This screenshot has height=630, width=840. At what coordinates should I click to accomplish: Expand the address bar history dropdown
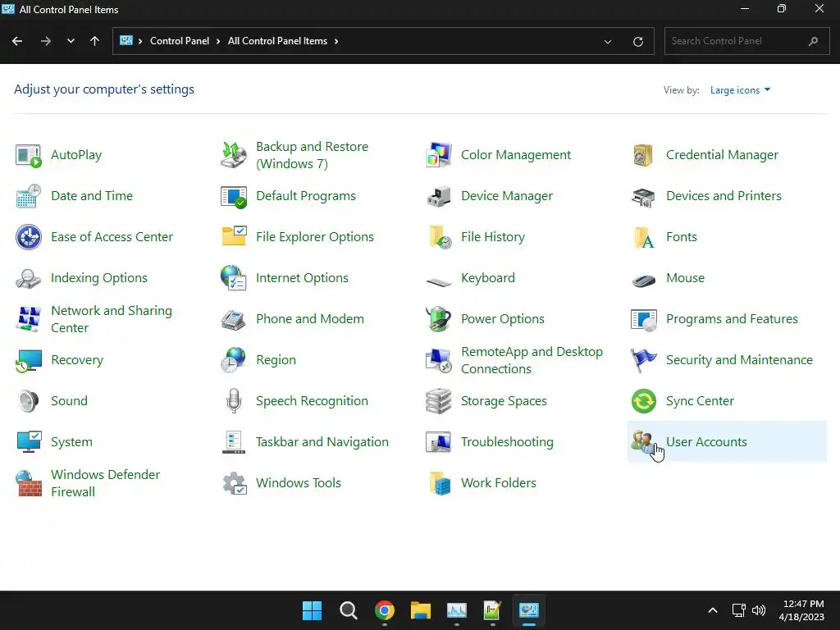608,41
